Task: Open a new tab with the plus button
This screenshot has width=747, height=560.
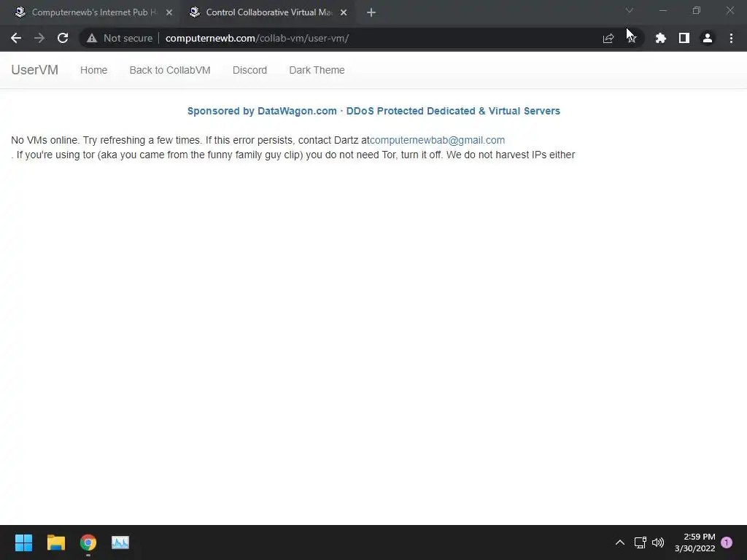Action: click(x=371, y=13)
